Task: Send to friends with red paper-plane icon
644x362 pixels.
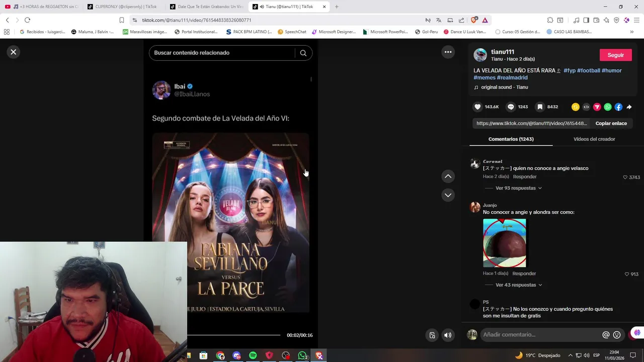Action: click(x=597, y=107)
